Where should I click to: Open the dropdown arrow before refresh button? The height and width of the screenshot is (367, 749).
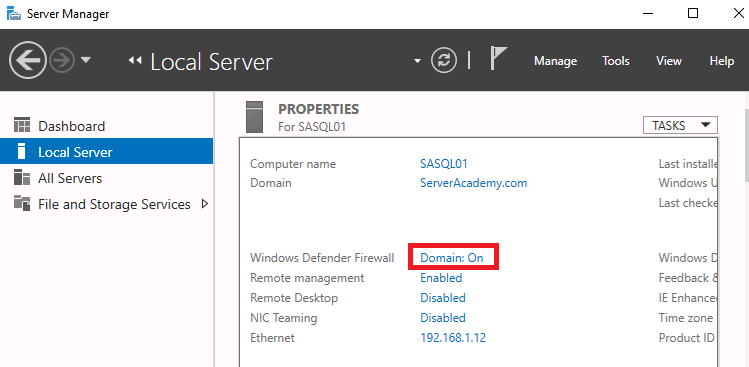[x=417, y=61]
